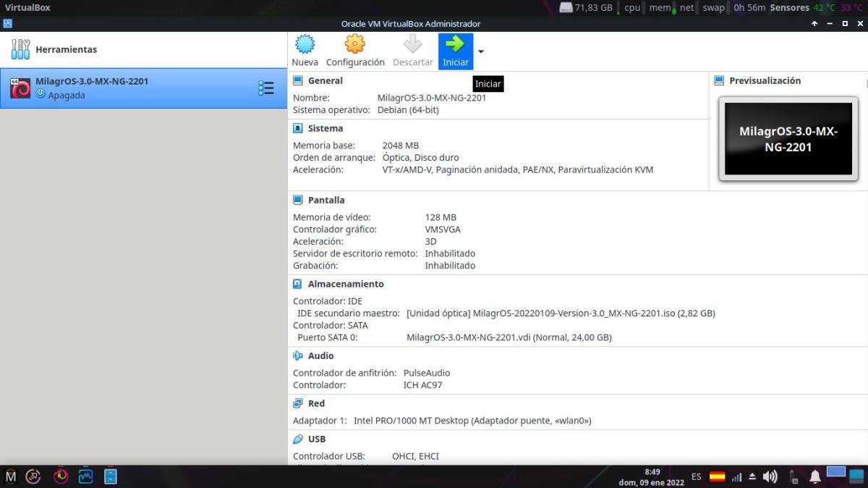The height and width of the screenshot is (488, 868).
Task: Open the MilagrOS VM list menu icon
Action: point(266,88)
